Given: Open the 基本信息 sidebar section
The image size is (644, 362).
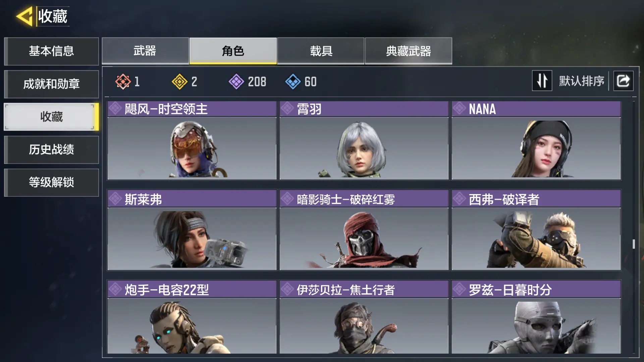Looking at the screenshot, I should click(51, 51).
